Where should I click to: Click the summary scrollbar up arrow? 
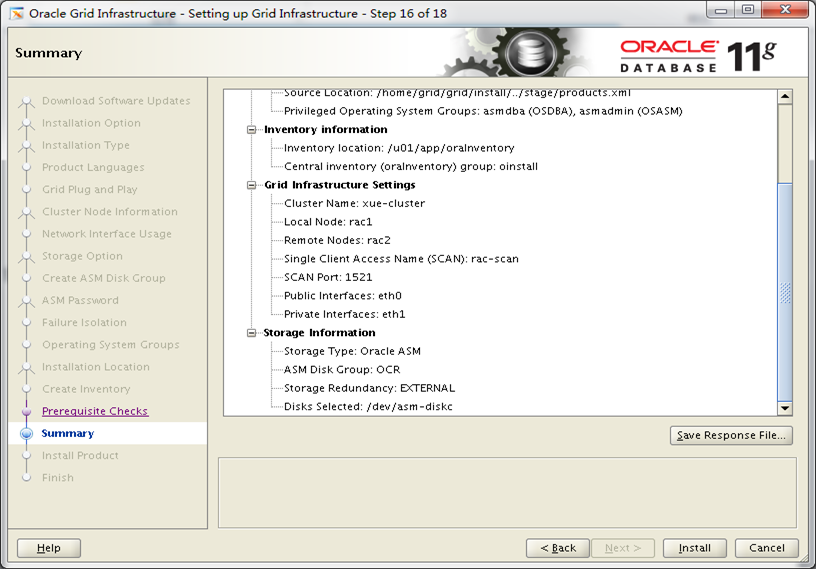(x=785, y=96)
